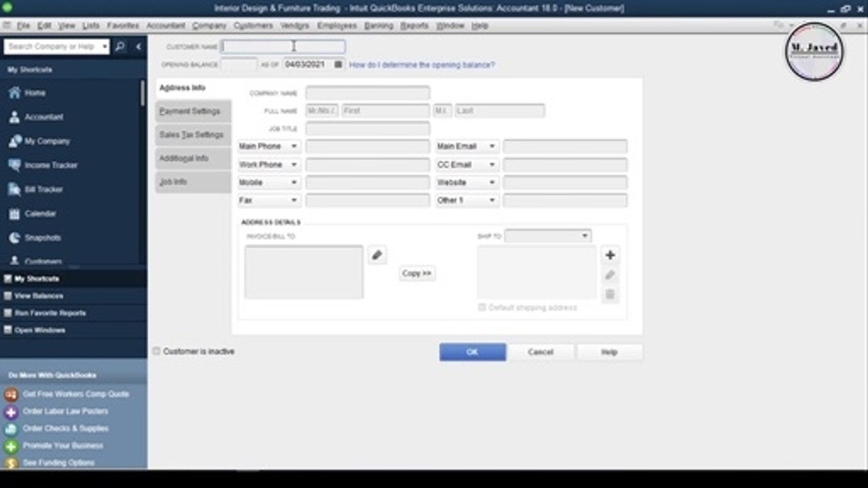Expand the Other 1 type dropdown

492,201
